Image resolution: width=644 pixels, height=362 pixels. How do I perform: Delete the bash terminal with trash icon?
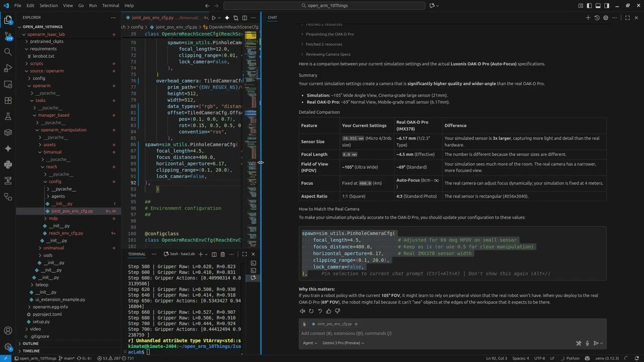point(222,254)
